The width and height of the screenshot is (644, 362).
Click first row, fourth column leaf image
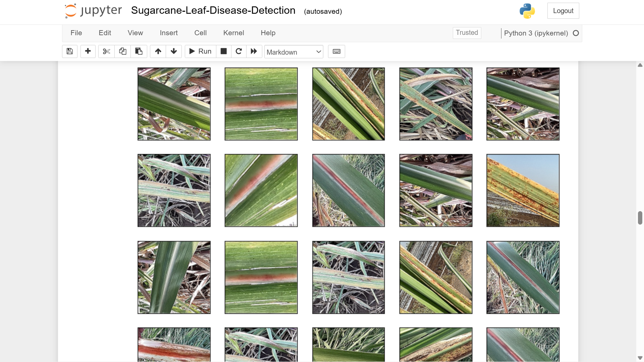coord(436,104)
